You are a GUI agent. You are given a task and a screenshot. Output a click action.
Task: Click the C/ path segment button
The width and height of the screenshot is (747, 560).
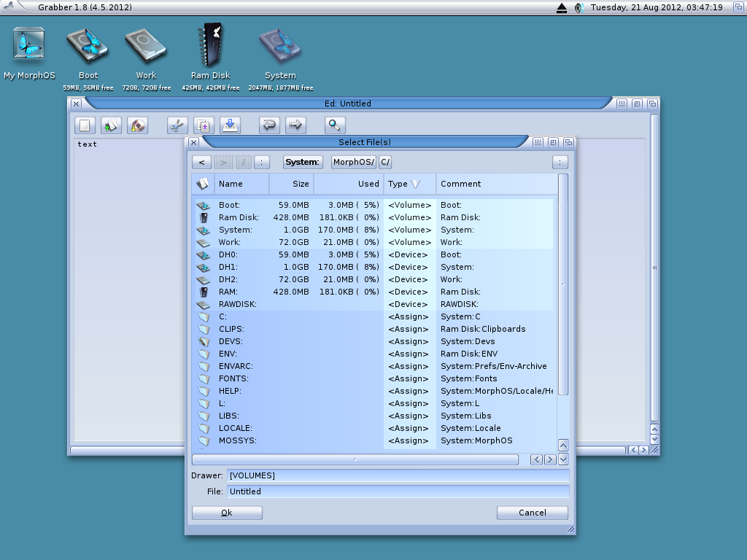tap(385, 163)
